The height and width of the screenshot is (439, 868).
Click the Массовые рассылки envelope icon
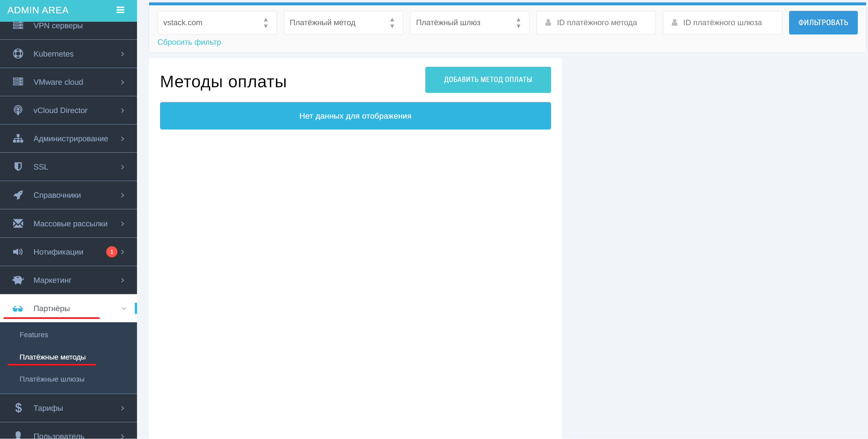tap(18, 224)
